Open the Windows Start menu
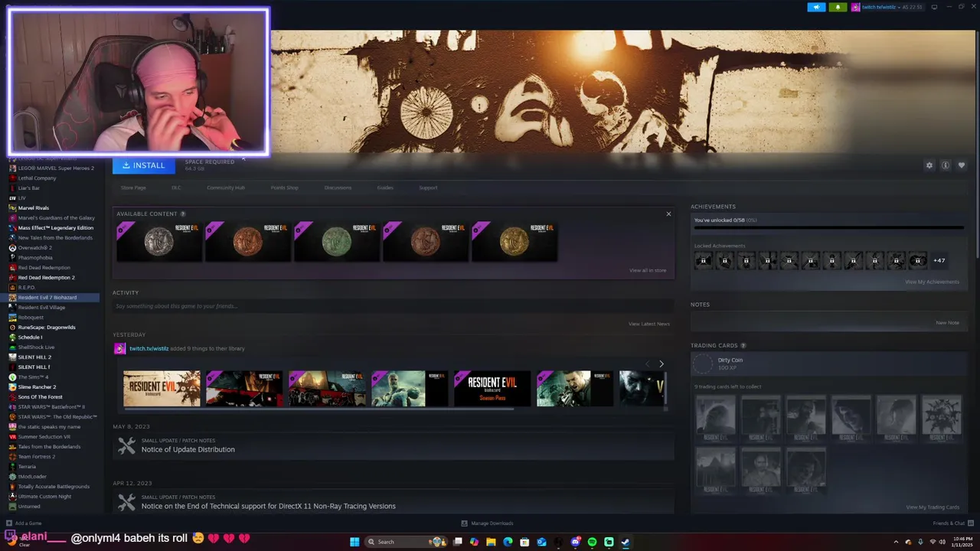Image resolution: width=980 pixels, height=551 pixels. (354, 542)
